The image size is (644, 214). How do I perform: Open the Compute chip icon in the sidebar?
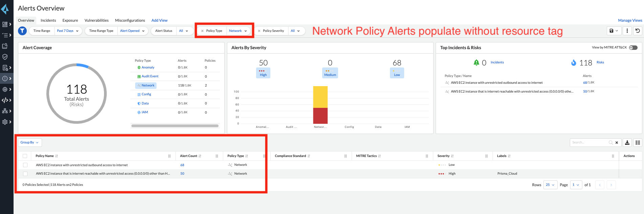pos(5,89)
